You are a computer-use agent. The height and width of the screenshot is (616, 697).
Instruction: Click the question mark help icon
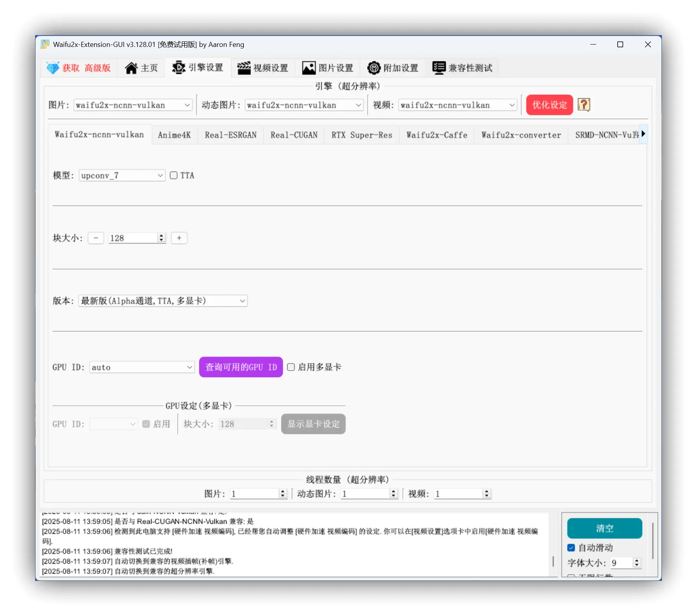584,105
